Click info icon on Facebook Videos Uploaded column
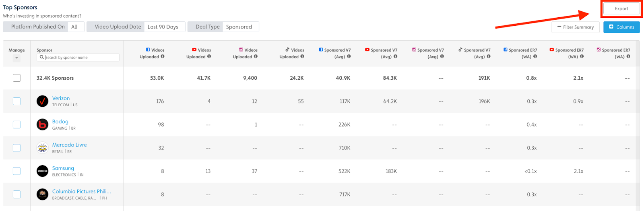The width and height of the screenshot is (644, 211). [163, 56]
